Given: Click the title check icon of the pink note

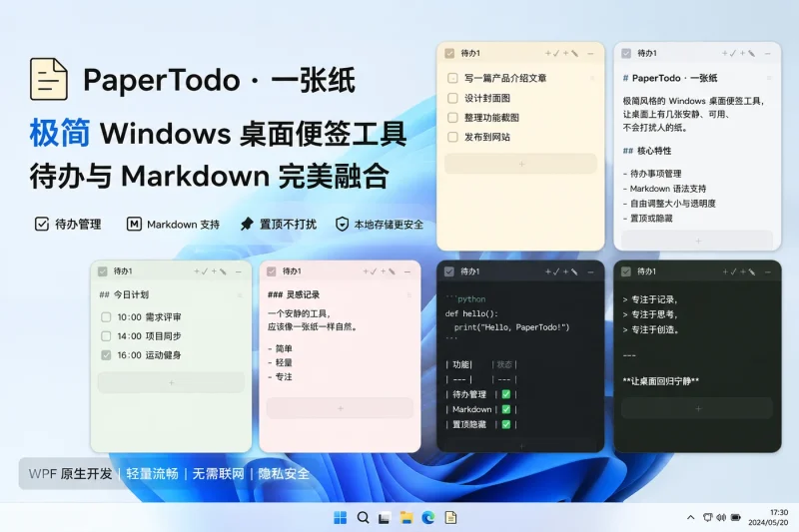Looking at the screenshot, I should 272,271.
